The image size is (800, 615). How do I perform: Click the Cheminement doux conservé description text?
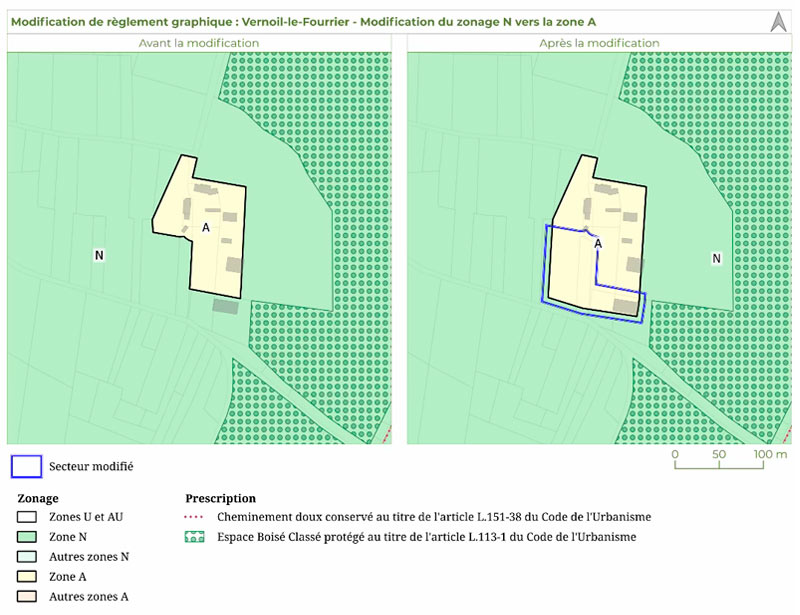click(434, 517)
